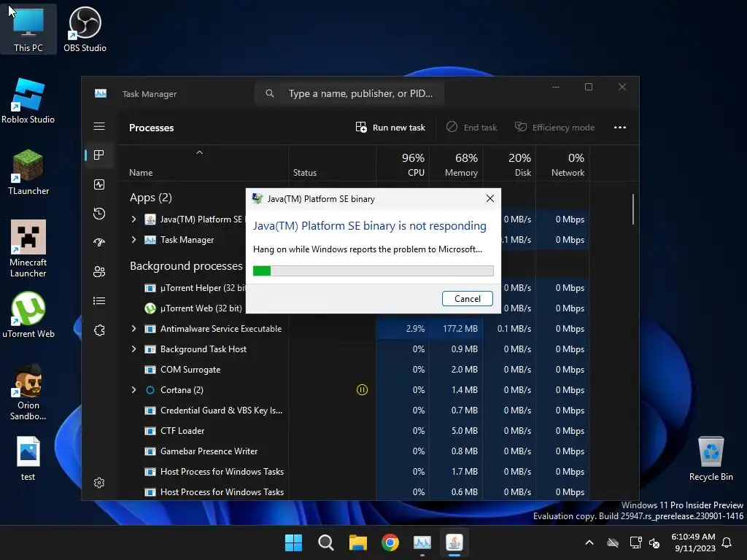Open notifications bell in tray

[x=727, y=542]
